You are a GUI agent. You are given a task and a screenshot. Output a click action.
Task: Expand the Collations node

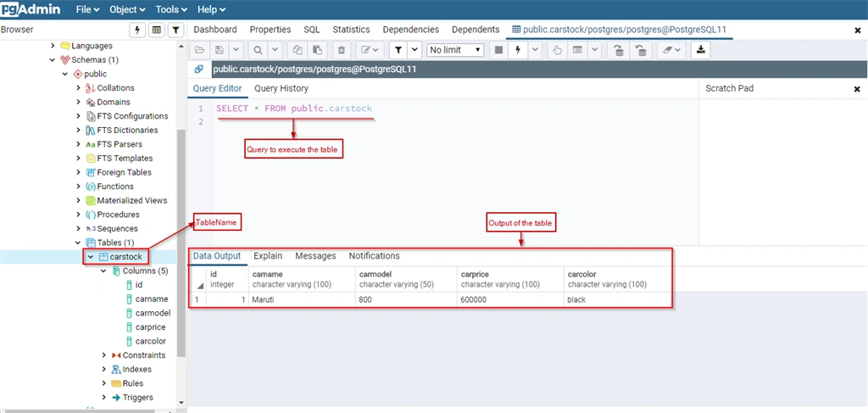(x=78, y=88)
